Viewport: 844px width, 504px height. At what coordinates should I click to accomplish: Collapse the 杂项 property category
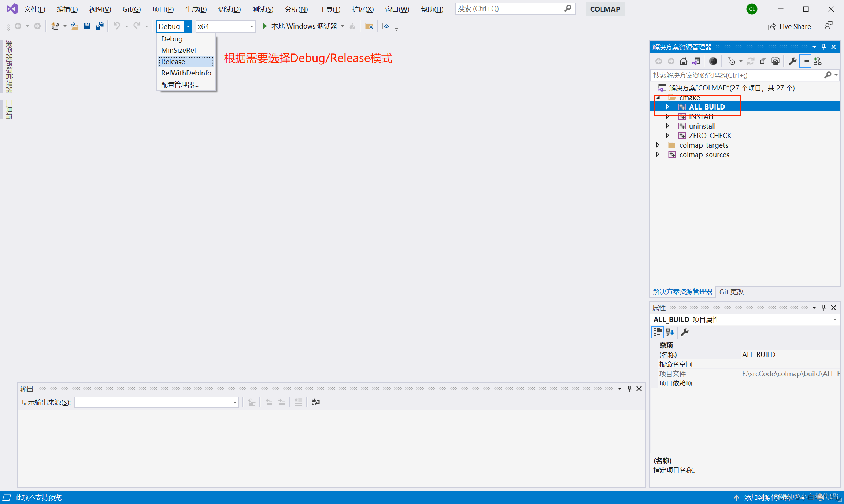point(655,345)
